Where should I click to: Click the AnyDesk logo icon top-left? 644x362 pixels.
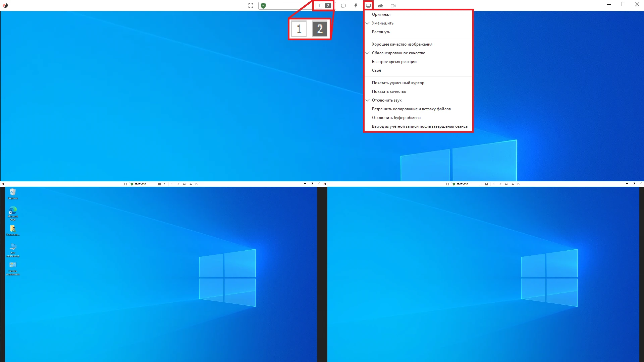coord(5,6)
